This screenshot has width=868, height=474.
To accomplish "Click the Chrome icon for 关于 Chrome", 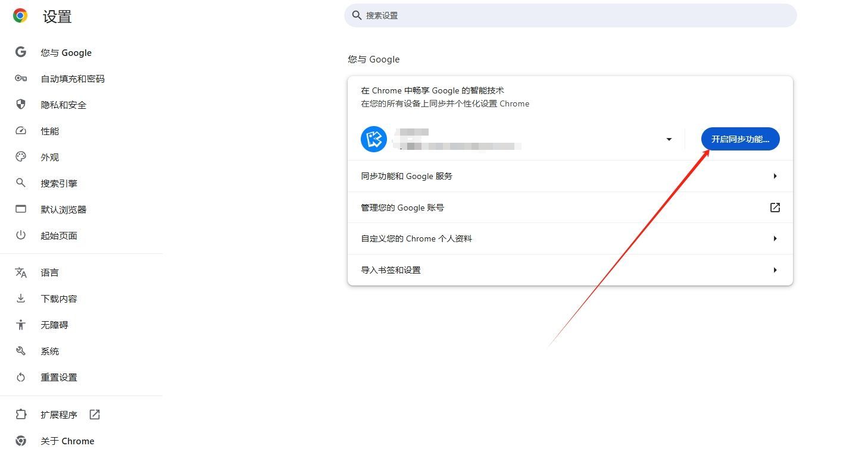I will (x=21, y=441).
